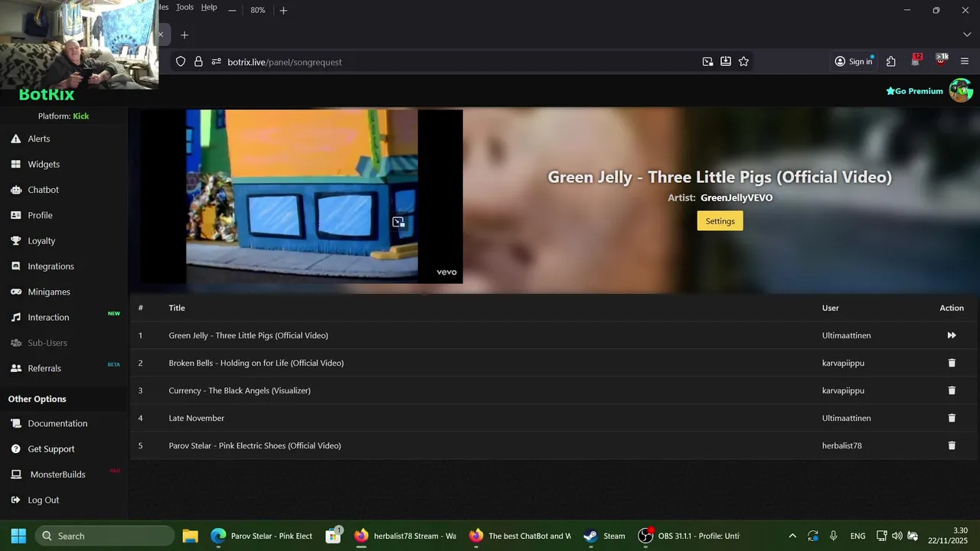Open the Chatbot section
The image size is (980, 551).
click(x=43, y=190)
